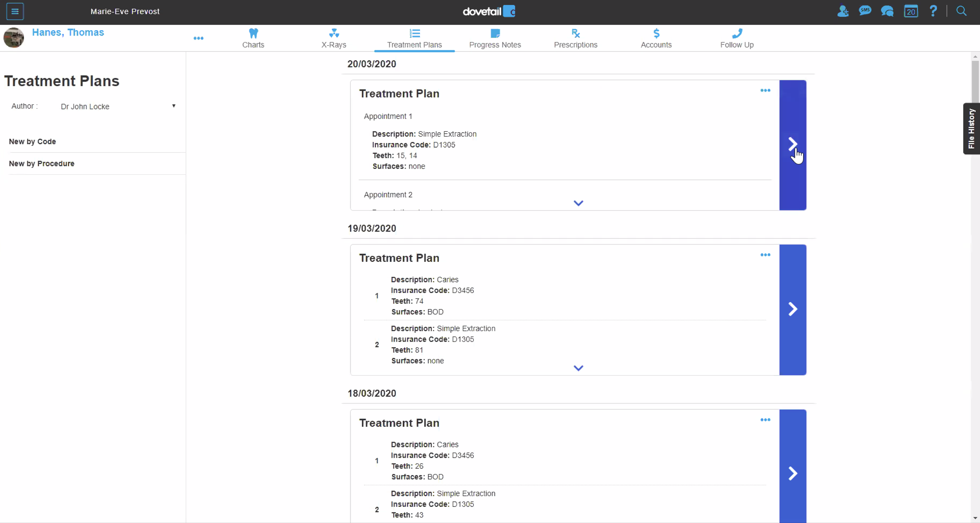980x523 pixels.
Task: Click New by Procedure link
Action: tap(42, 164)
